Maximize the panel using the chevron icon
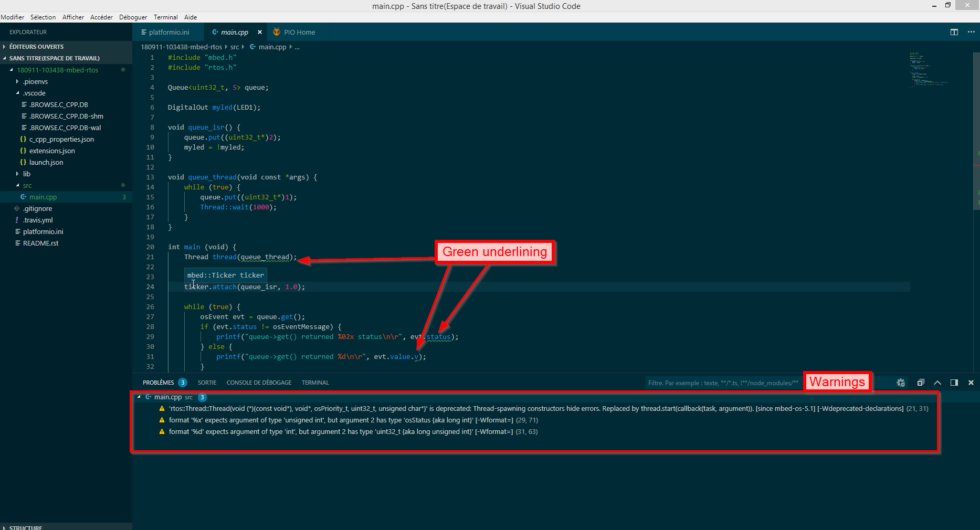Viewport: 980px width, 530px height. coord(937,383)
